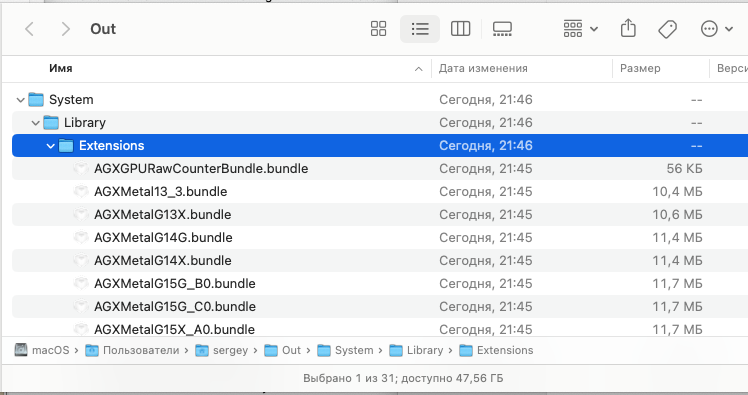Viewport: 748px width, 395px height.
Task: Switch to icon grid view
Action: pos(378,29)
